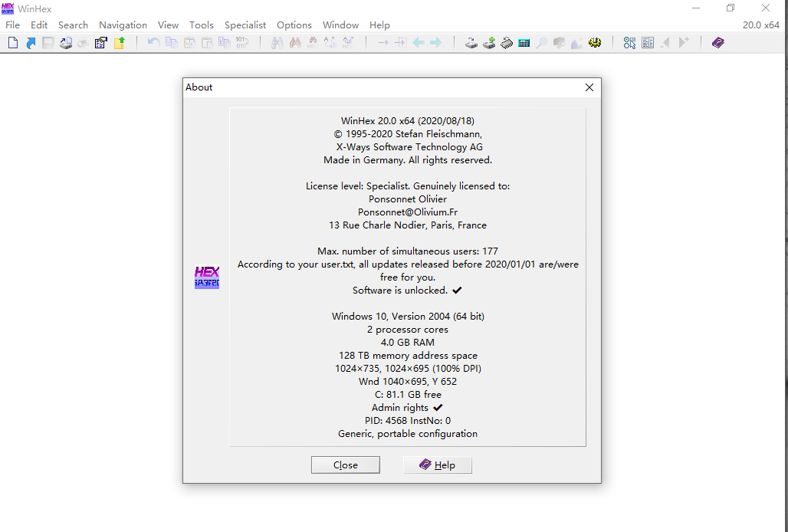Image resolution: width=788 pixels, height=532 pixels.
Task: Click the teal calculator icon
Action: [x=524, y=43]
